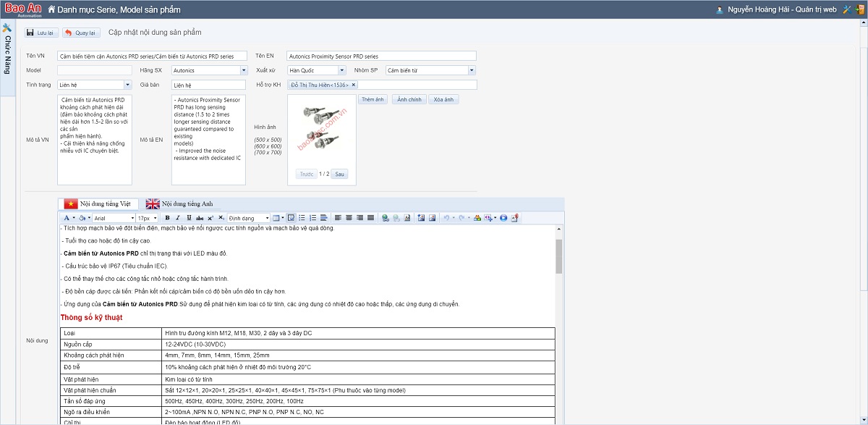This screenshot has width=868, height=425.
Task: Expand the Xuất xứ Hàn Quốc dropdown
Action: coord(342,70)
